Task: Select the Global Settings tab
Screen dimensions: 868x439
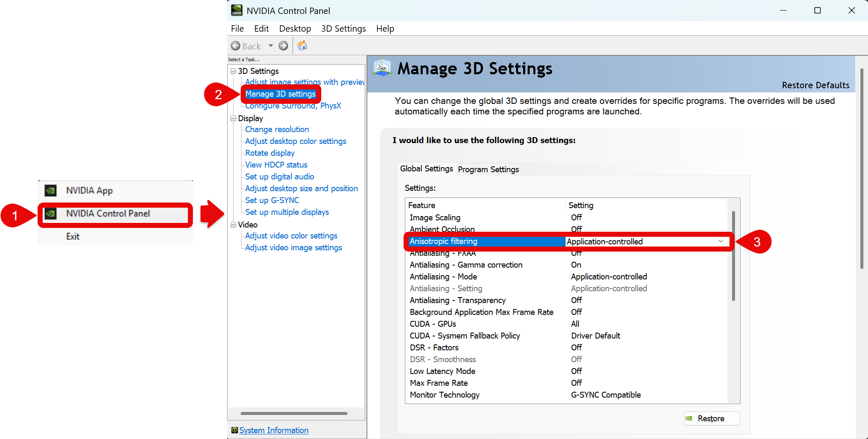Action: 426,168
